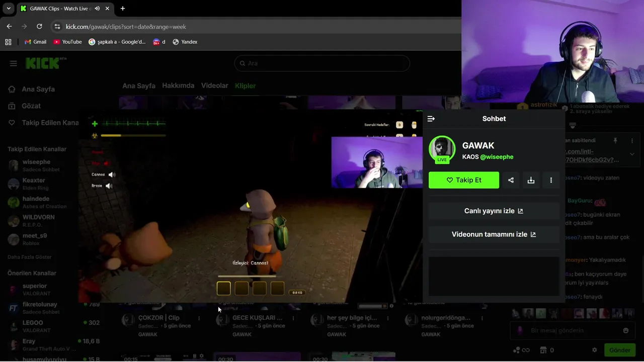Unpin message with pin icon
Image resolution: width=644 pixels, height=362 pixels.
click(615, 141)
